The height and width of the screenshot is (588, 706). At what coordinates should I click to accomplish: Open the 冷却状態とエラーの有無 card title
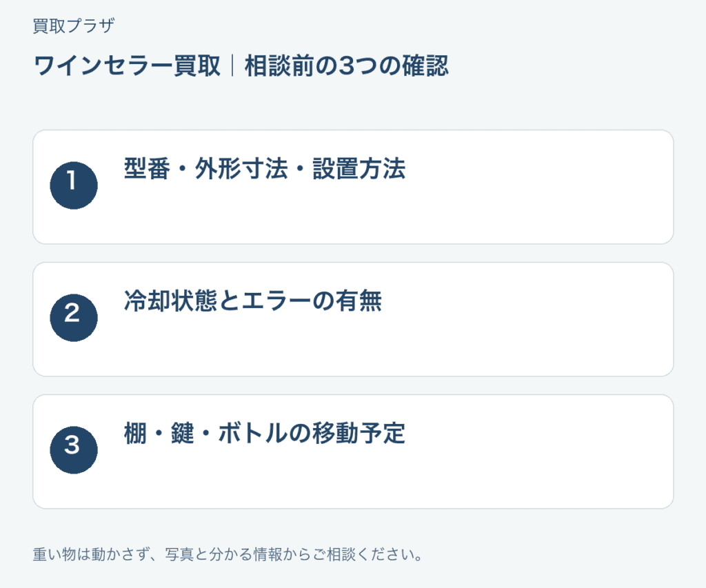click(253, 301)
